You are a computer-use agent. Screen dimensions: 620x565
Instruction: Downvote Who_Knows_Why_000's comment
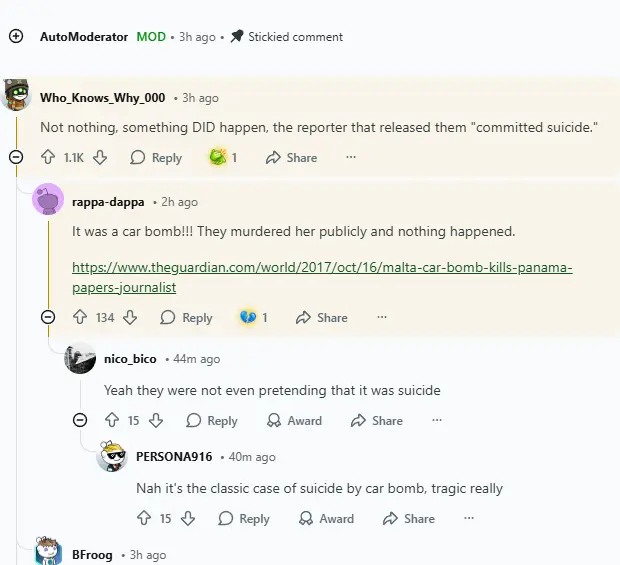[100, 157]
